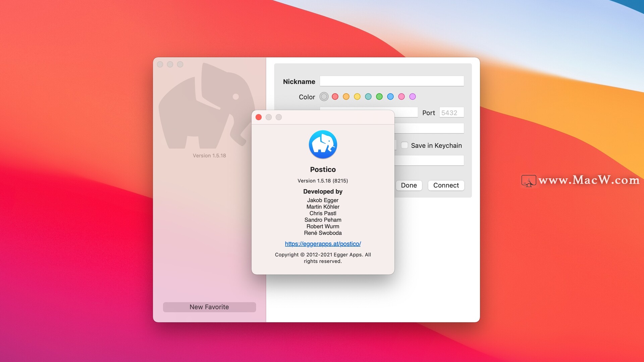Click the Postico elephant app icon
Image resolution: width=644 pixels, height=362 pixels.
pos(323,144)
